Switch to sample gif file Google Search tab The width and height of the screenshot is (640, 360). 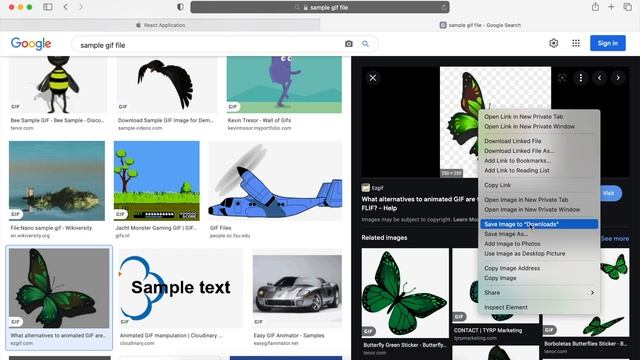tap(480, 25)
